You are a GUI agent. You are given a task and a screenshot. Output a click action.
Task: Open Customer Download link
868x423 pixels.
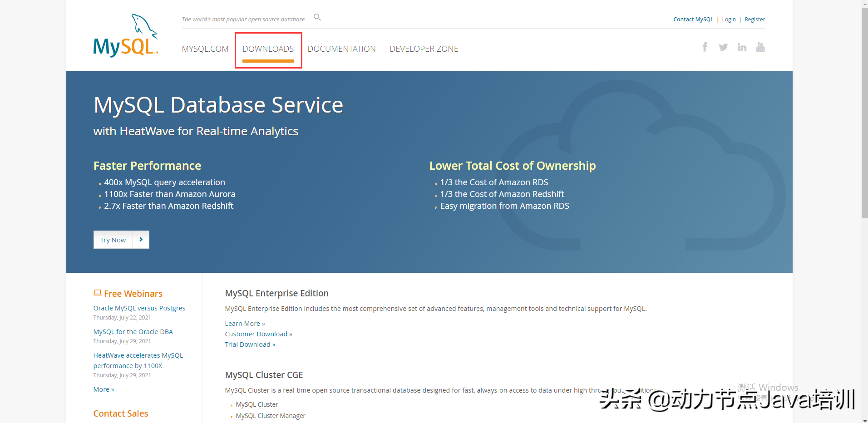coord(259,334)
